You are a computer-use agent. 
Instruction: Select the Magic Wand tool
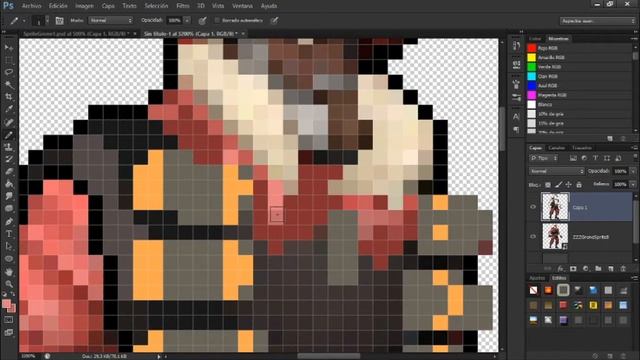pos(9,85)
